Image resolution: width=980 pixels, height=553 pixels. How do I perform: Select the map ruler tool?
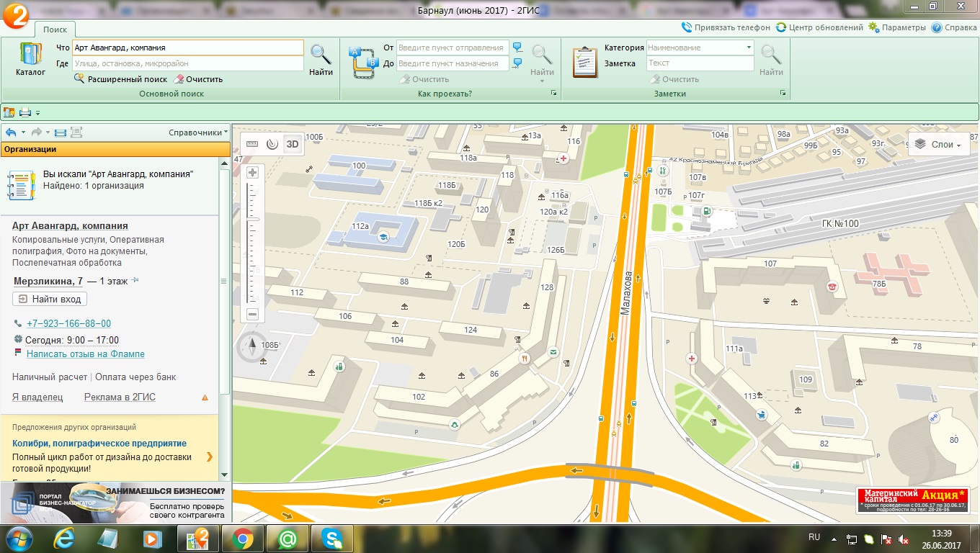coord(252,143)
